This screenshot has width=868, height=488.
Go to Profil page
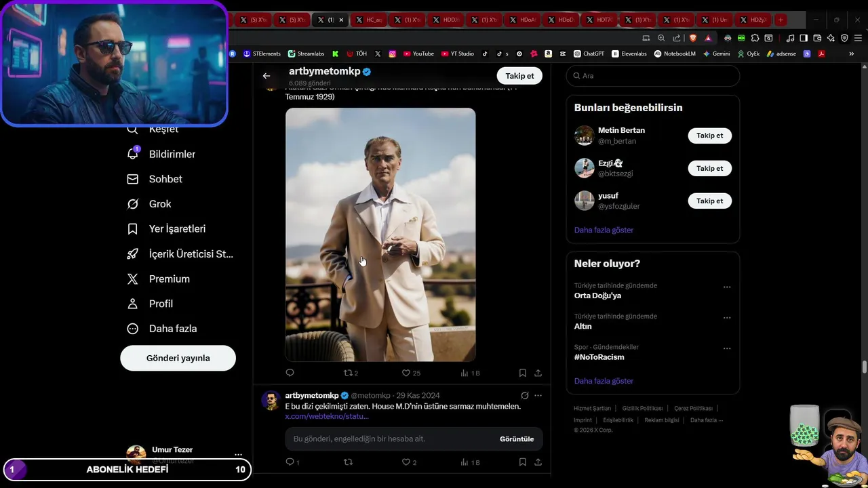coord(150,304)
